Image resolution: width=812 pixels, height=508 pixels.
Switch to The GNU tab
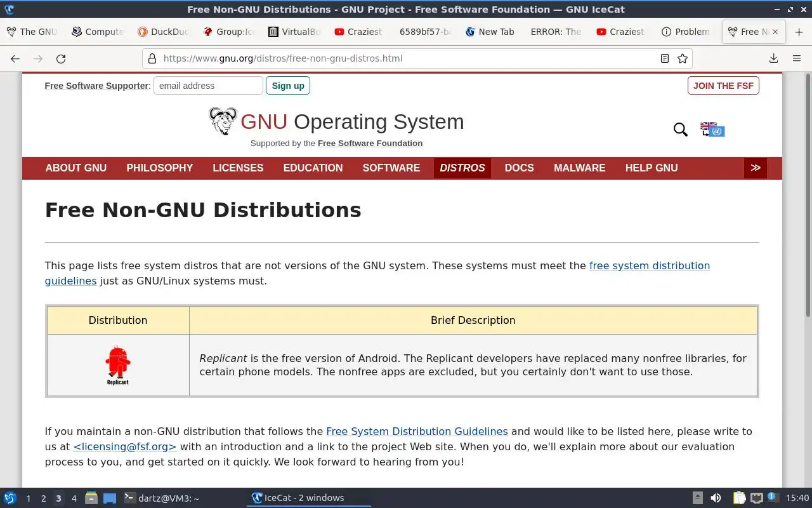tap(32, 32)
